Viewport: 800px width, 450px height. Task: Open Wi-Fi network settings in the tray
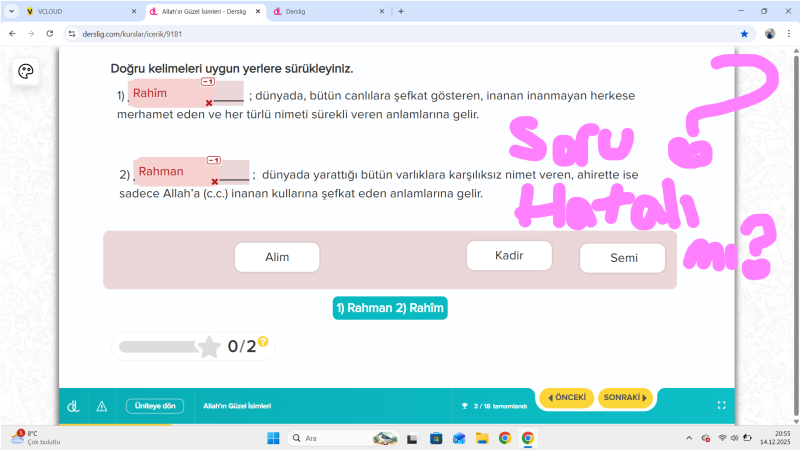coord(722,438)
